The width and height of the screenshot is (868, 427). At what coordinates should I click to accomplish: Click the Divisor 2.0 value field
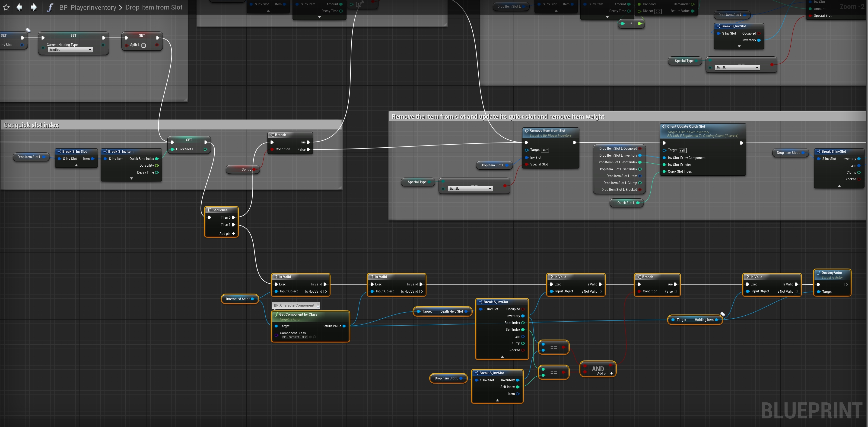point(658,11)
